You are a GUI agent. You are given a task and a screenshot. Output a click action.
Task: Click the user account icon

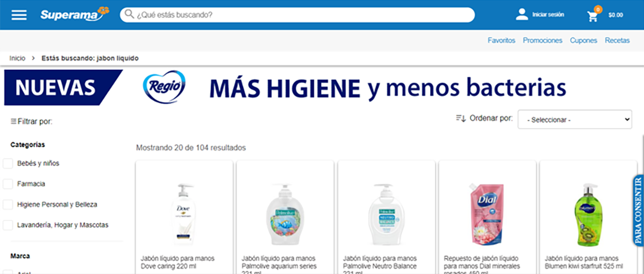[522, 15]
